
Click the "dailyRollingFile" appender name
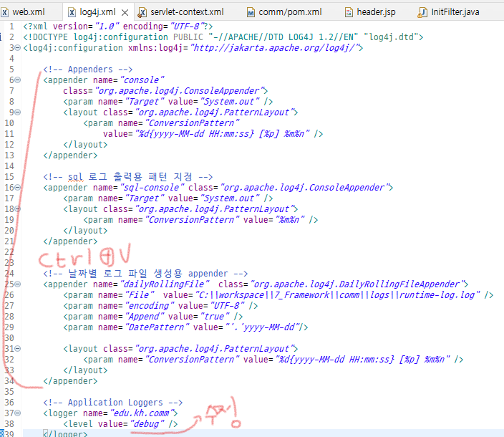click(164, 284)
